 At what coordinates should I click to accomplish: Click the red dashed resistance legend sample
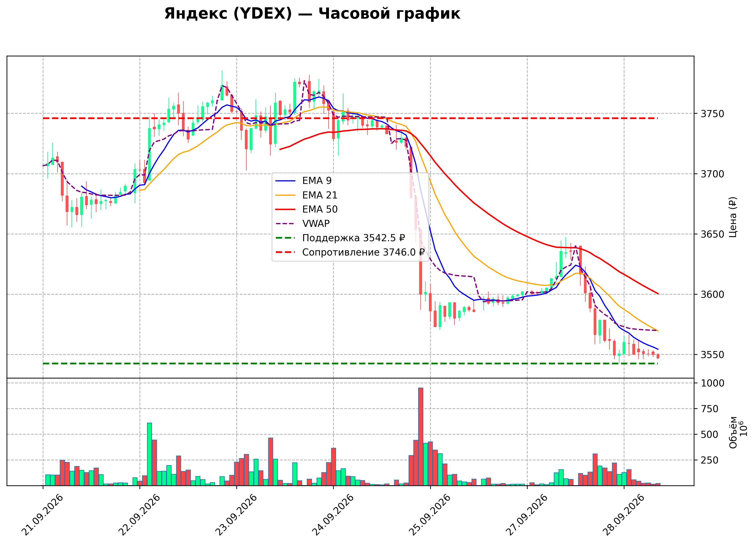point(285,252)
